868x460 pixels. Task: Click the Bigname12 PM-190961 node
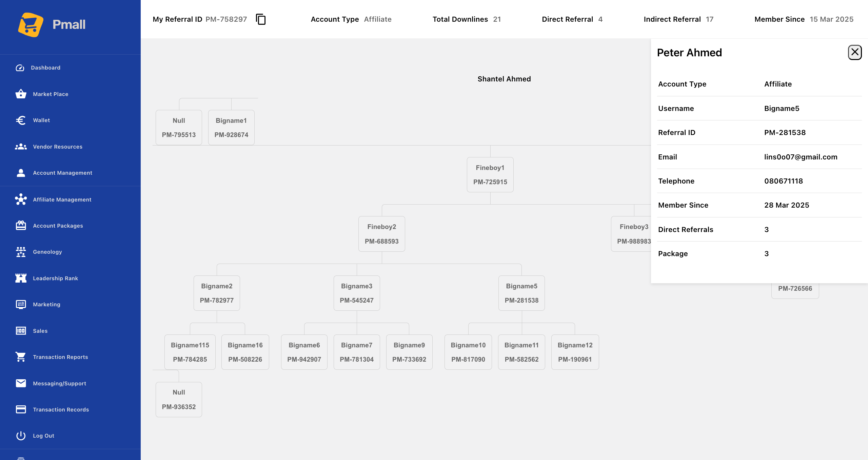click(x=575, y=352)
